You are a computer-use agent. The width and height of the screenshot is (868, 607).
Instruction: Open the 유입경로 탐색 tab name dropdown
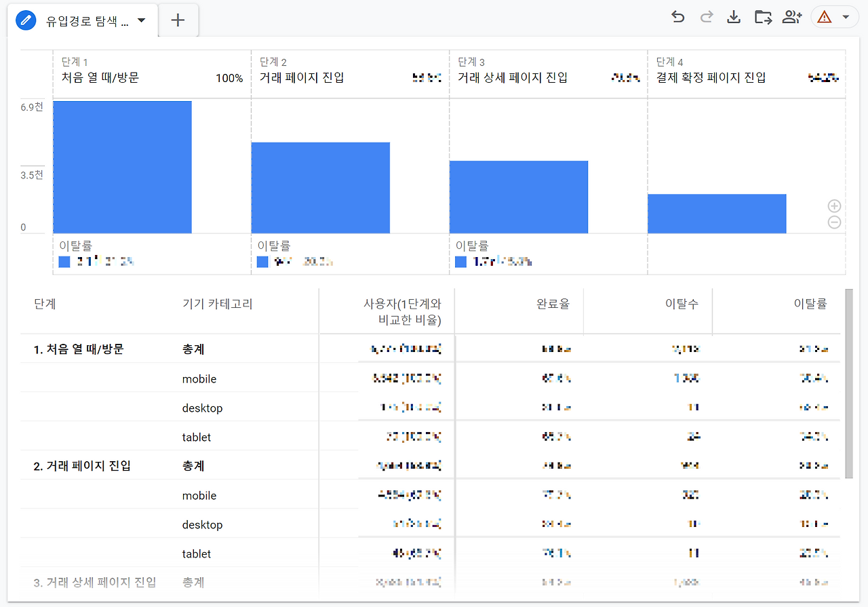(141, 20)
